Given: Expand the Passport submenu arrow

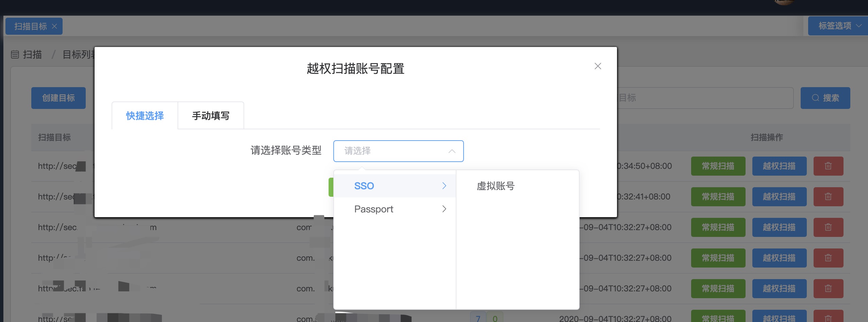Looking at the screenshot, I should (444, 209).
